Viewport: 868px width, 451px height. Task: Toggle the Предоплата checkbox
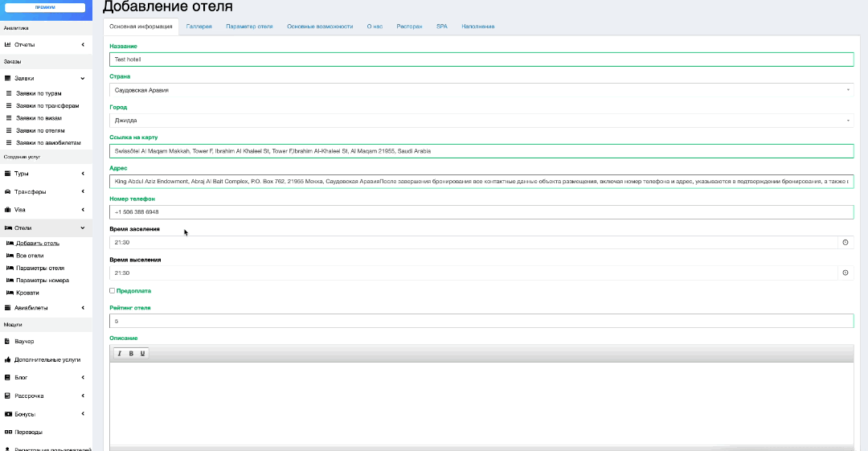(112, 290)
